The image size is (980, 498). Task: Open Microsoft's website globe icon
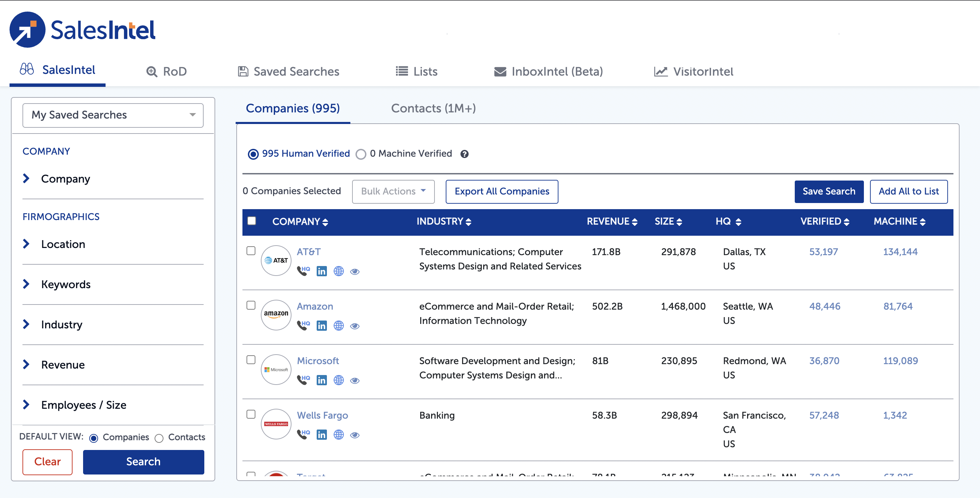point(338,380)
